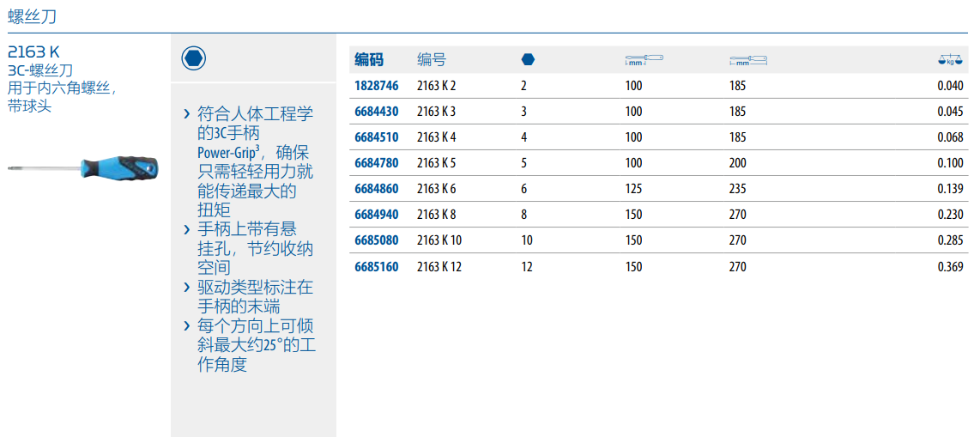Click the 编码 column header
980x437 pixels.
coord(369,60)
